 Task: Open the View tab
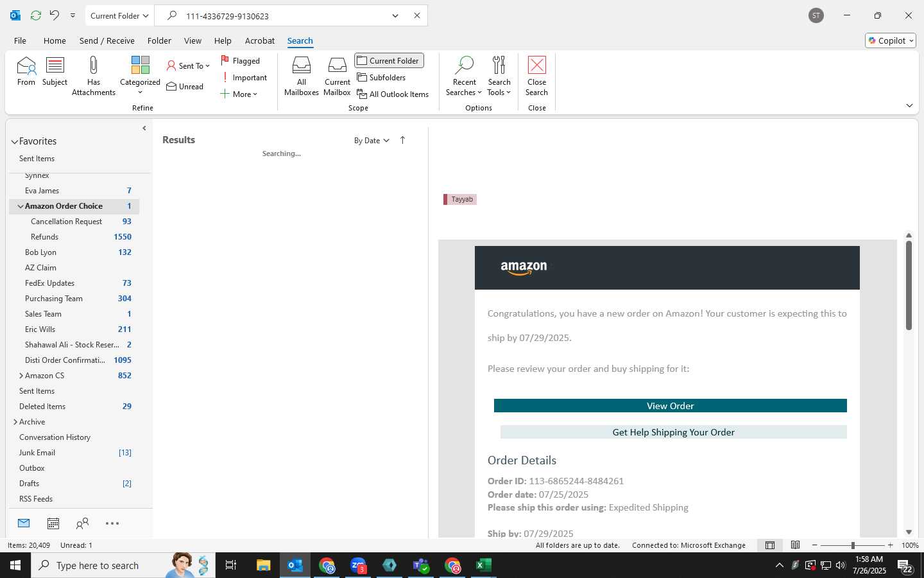(193, 40)
